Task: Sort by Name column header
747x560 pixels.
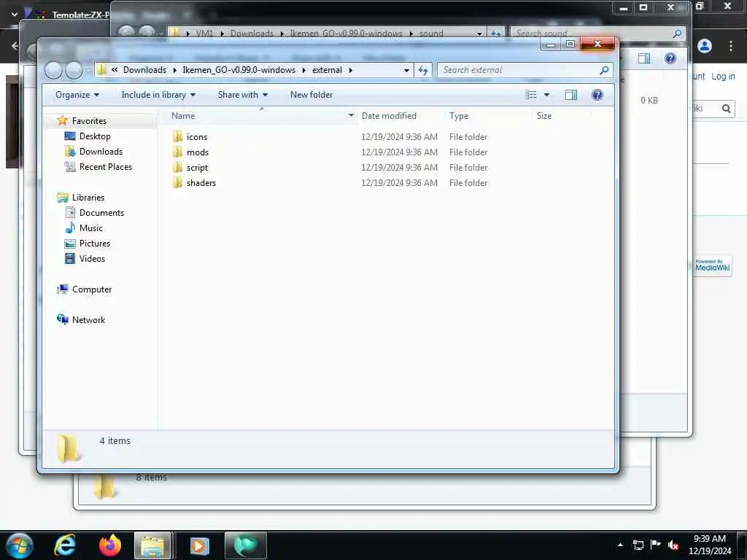Action: (x=183, y=116)
